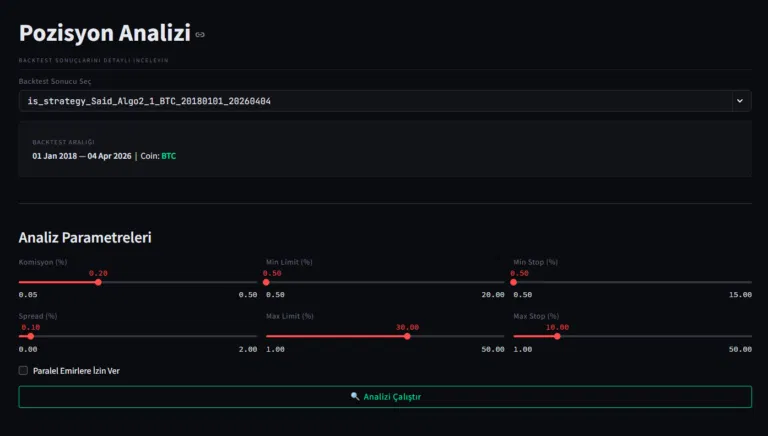Click the magnifier icon on Analizi Çalıştır
768x436 pixels.
coord(355,397)
